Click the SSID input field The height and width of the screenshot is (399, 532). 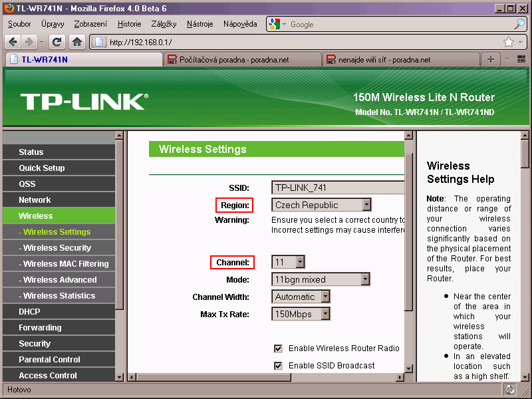(338, 188)
